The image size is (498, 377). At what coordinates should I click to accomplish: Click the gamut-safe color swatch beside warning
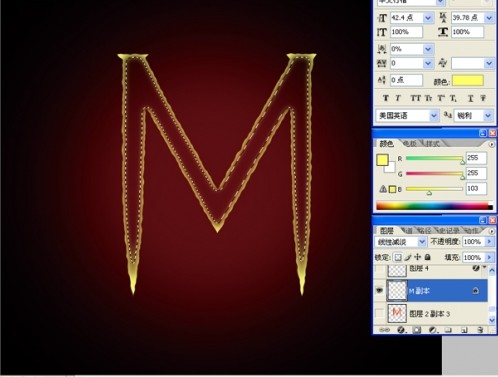point(392,189)
